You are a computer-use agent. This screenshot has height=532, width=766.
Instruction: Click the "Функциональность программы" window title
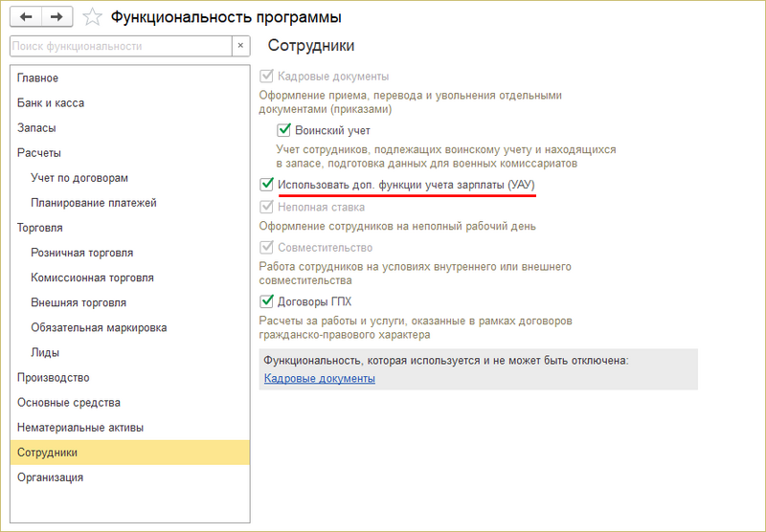pyautogui.click(x=226, y=17)
